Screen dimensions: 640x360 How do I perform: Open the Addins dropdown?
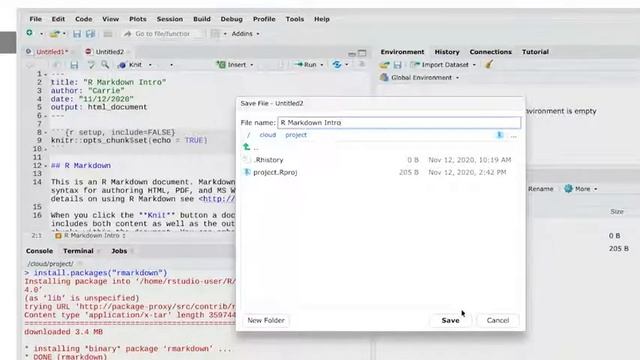coord(245,34)
